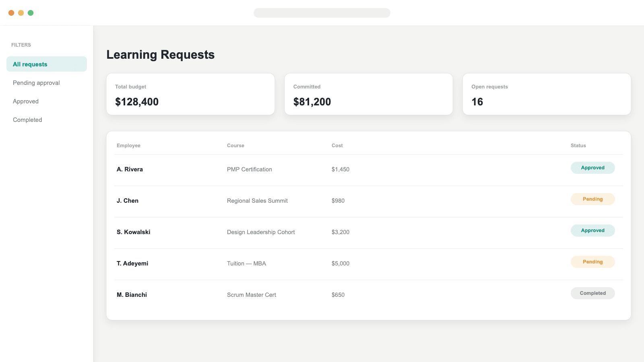
Task: Select employee T. Adeyemi
Action: (132, 263)
